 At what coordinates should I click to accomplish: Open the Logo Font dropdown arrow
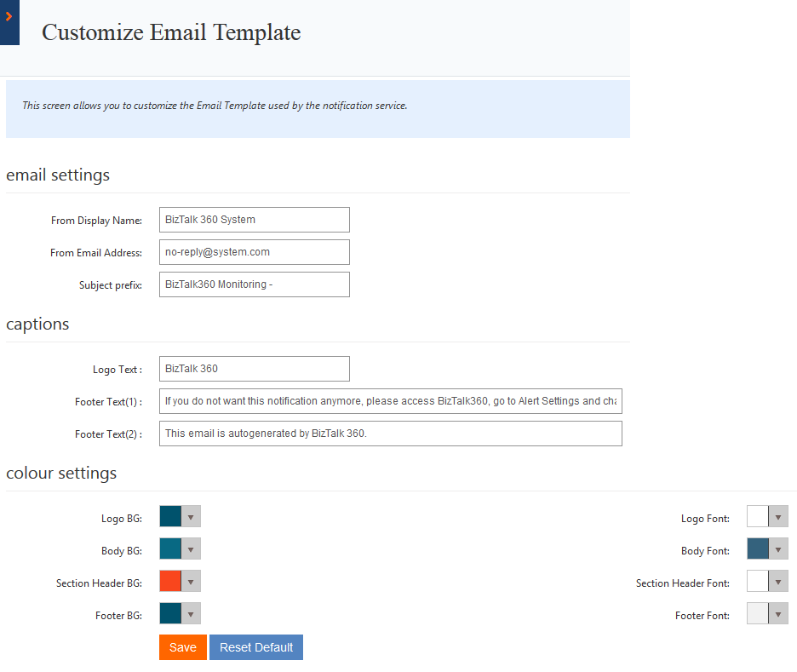(778, 517)
